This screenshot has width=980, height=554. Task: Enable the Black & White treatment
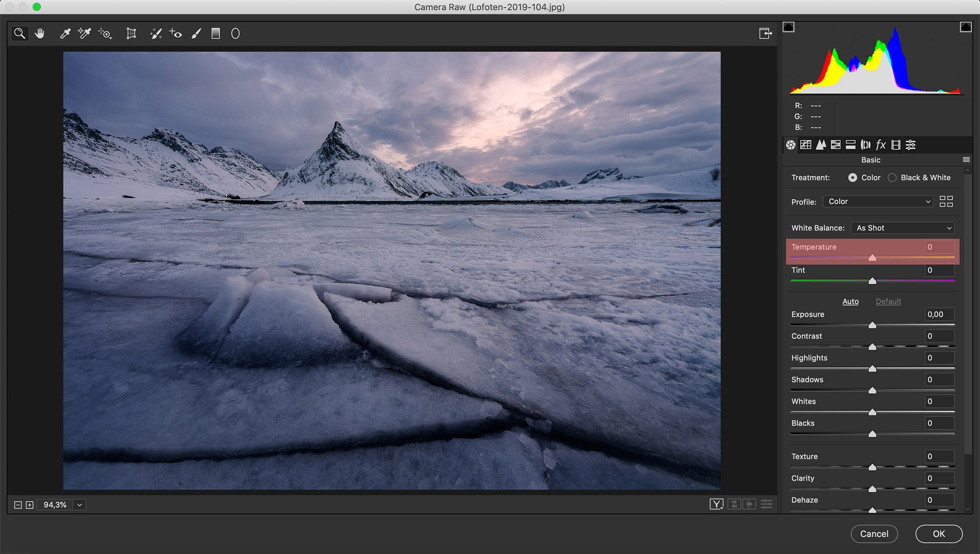coord(892,177)
